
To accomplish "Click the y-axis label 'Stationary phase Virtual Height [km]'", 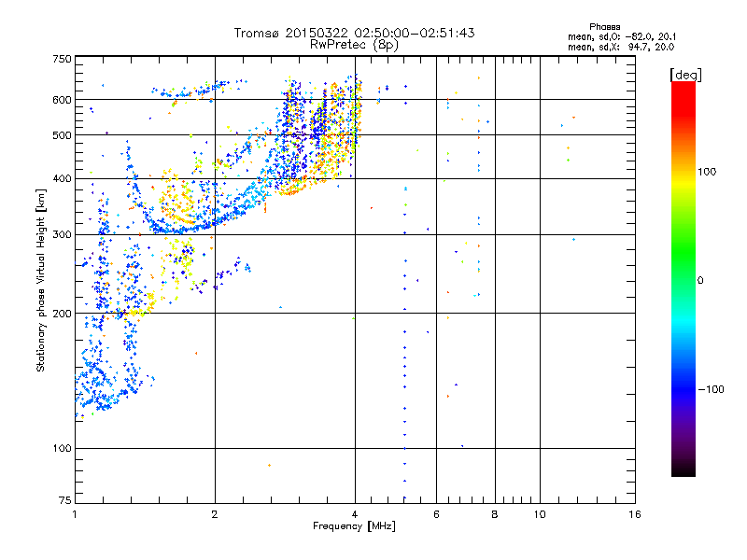I will point(40,280).
